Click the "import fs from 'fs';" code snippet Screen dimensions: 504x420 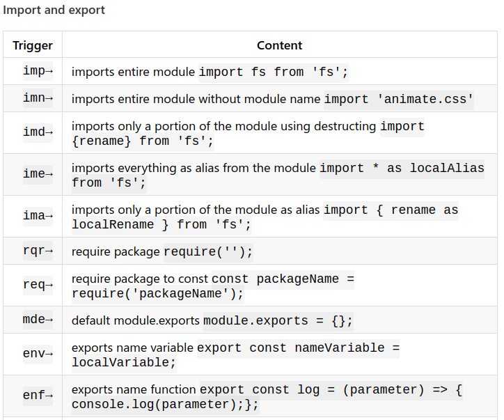[274, 72]
